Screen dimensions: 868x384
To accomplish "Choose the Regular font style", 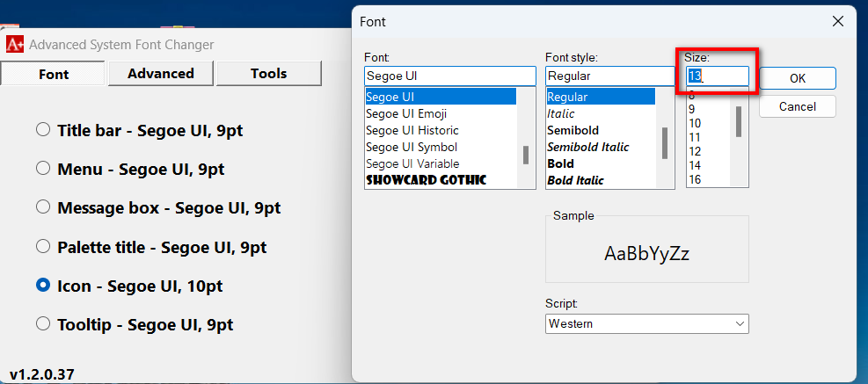I will click(x=601, y=97).
